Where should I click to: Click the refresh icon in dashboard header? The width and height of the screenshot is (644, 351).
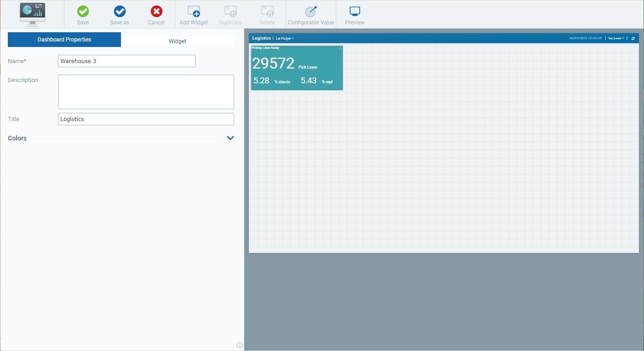(633, 38)
